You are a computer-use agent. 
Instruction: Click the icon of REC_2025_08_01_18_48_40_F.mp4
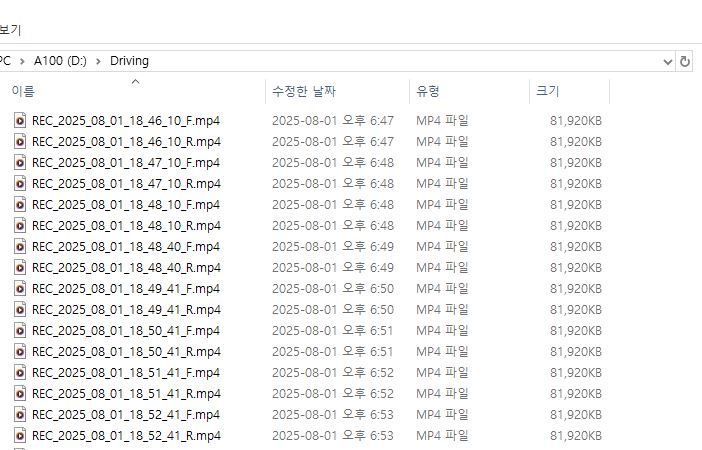tap(20, 247)
